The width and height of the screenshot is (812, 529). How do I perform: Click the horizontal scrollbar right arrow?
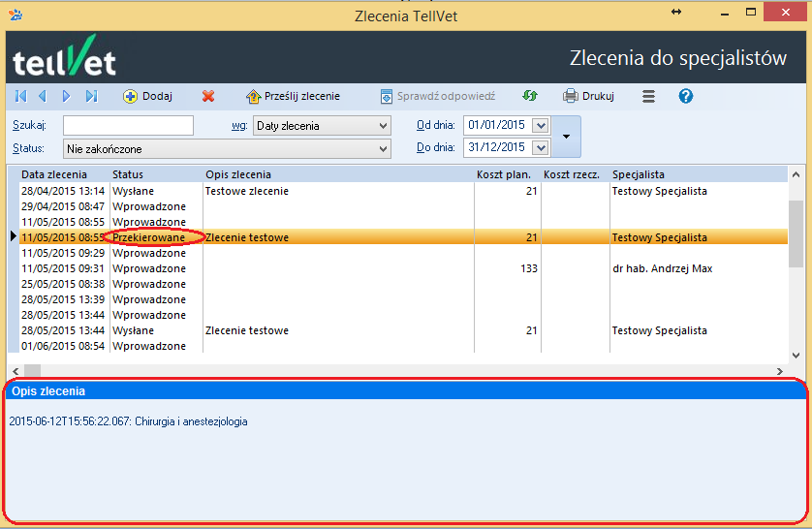pyautogui.click(x=779, y=371)
